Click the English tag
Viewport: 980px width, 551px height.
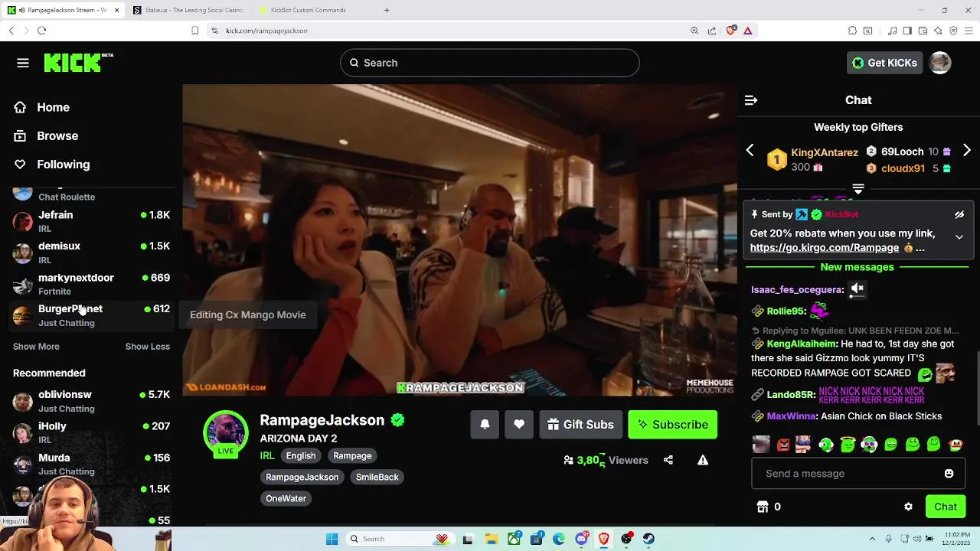tap(301, 455)
